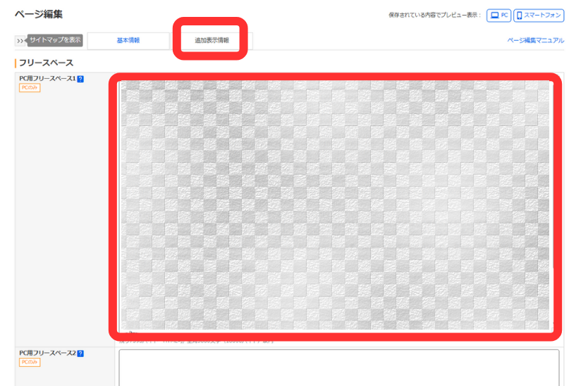Viewport: 588px width, 386px height.
Task: Select the 追加表示情報 tab
Action: 212,41
